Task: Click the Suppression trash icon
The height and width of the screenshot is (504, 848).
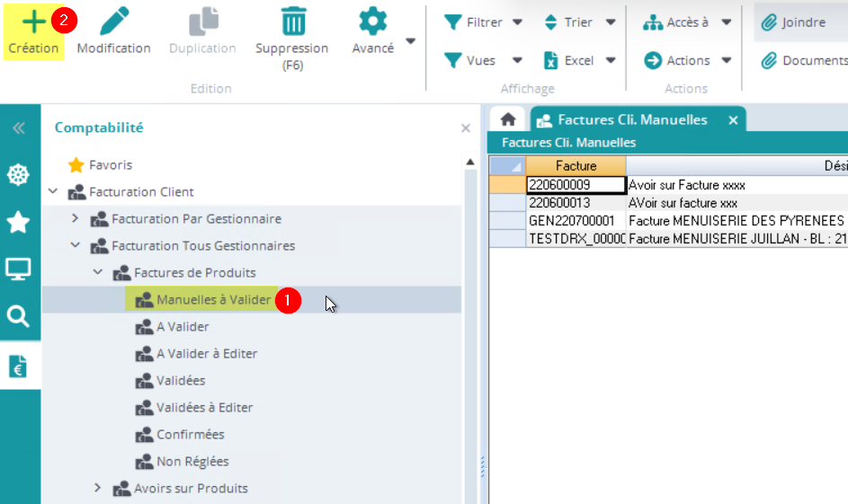Action: pyautogui.click(x=292, y=22)
